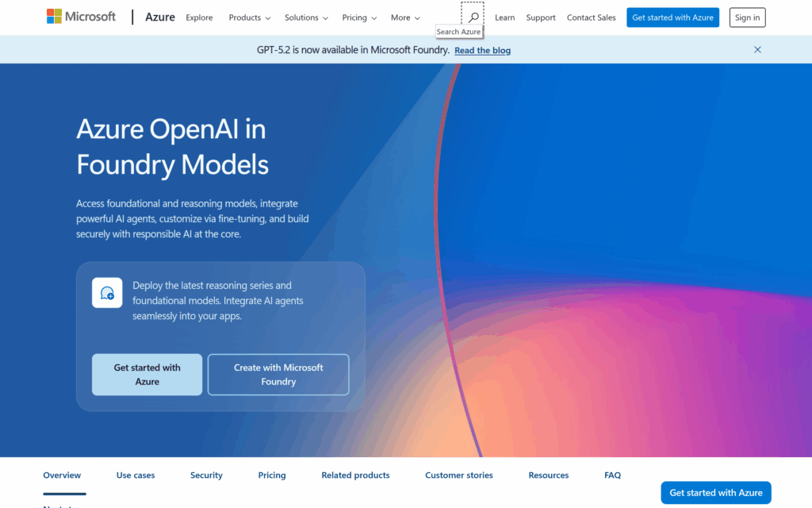
Task: Expand the More dropdown menu
Action: (405, 17)
